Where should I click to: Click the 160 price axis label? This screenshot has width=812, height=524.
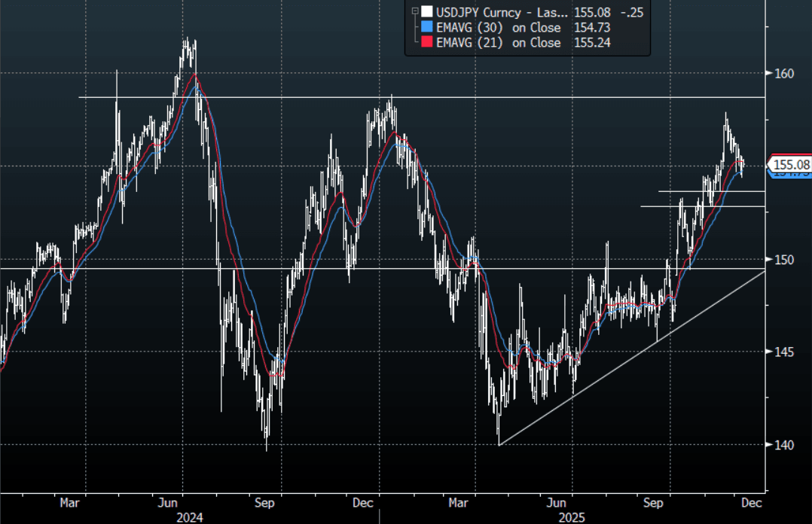(785, 74)
